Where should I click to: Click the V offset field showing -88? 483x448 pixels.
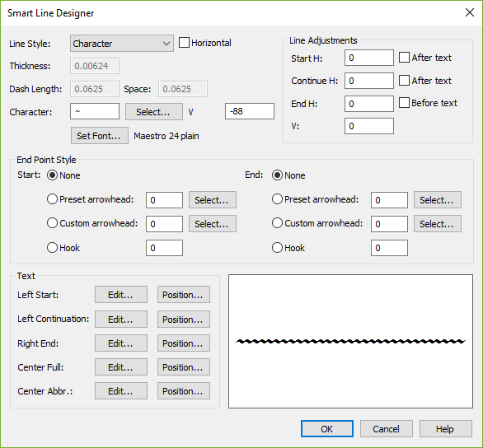(250, 111)
